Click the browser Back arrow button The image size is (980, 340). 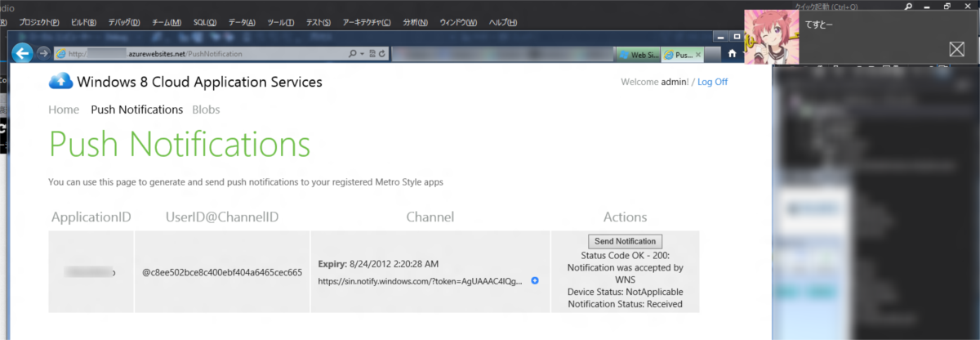click(23, 53)
